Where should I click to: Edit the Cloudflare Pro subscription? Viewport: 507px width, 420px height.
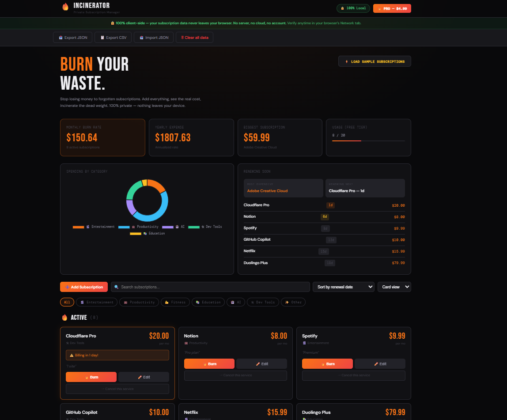pyautogui.click(x=144, y=377)
